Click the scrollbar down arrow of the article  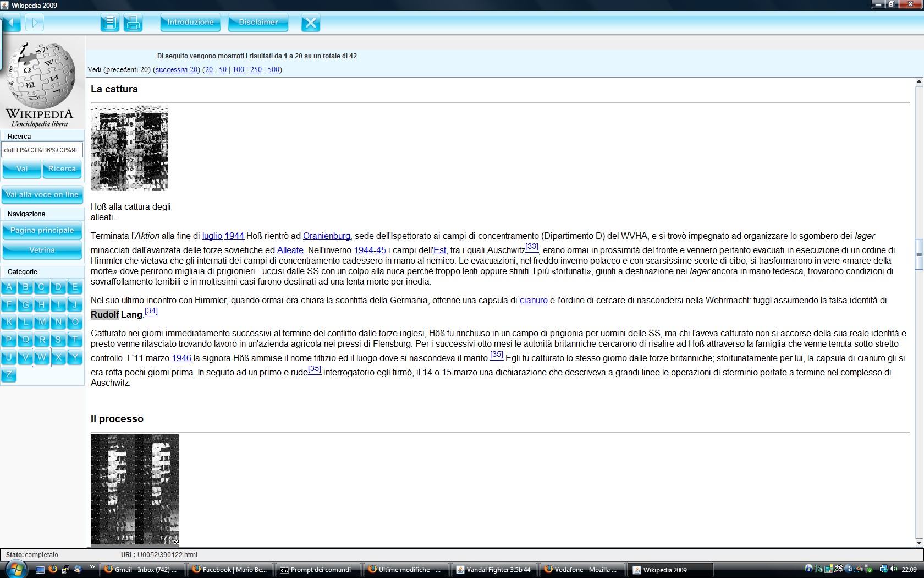[x=919, y=543]
